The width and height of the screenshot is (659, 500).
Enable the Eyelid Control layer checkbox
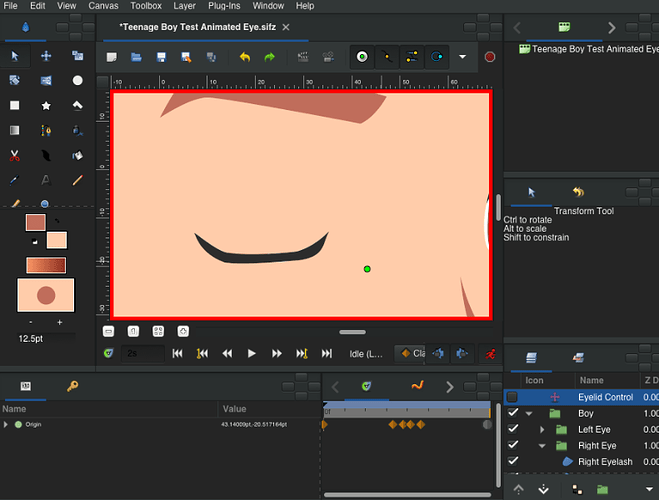(513, 397)
